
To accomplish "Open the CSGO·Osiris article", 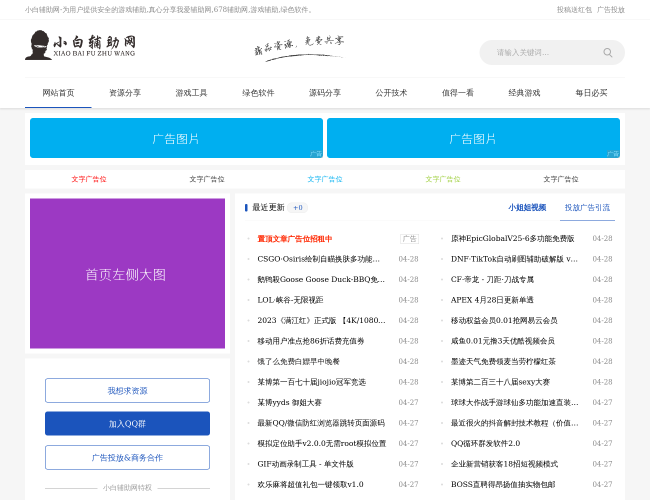I will coord(318,259).
